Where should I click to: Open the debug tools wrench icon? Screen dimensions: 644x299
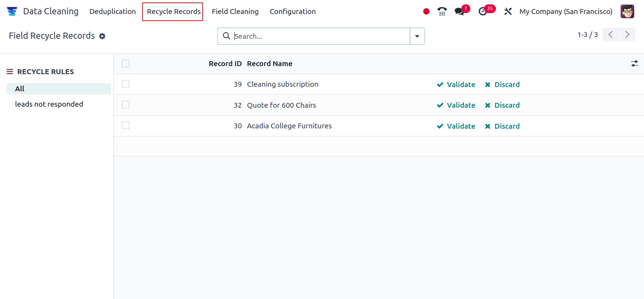coord(508,12)
